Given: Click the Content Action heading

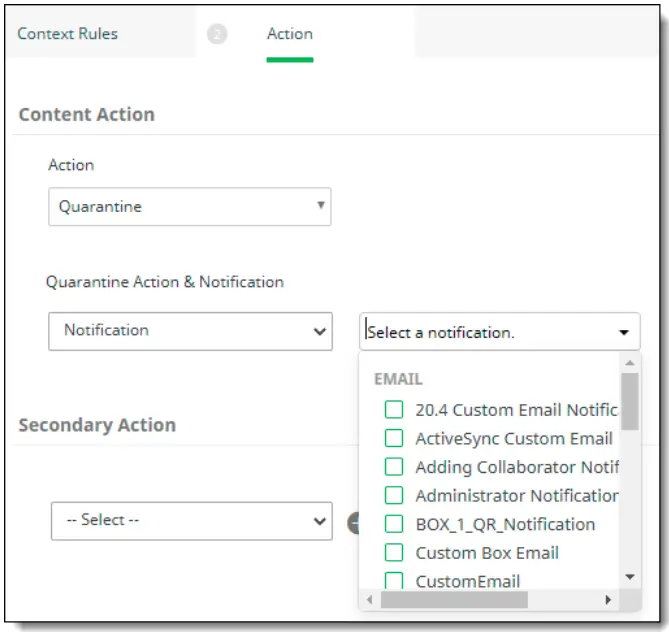Looking at the screenshot, I should click(87, 115).
